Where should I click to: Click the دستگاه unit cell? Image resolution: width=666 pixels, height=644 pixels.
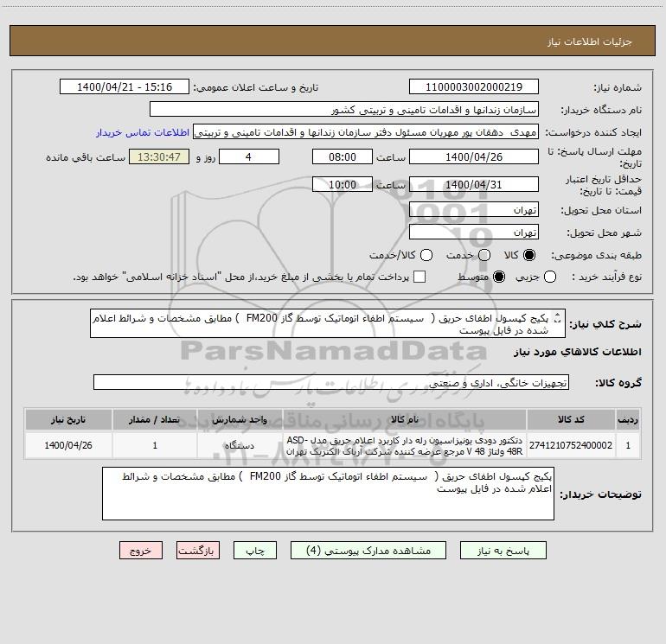(240, 445)
